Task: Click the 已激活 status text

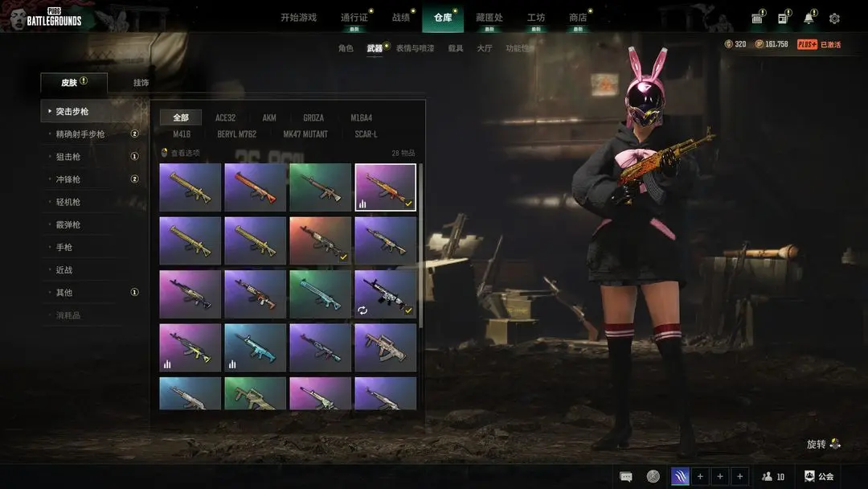Action: coord(830,44)
